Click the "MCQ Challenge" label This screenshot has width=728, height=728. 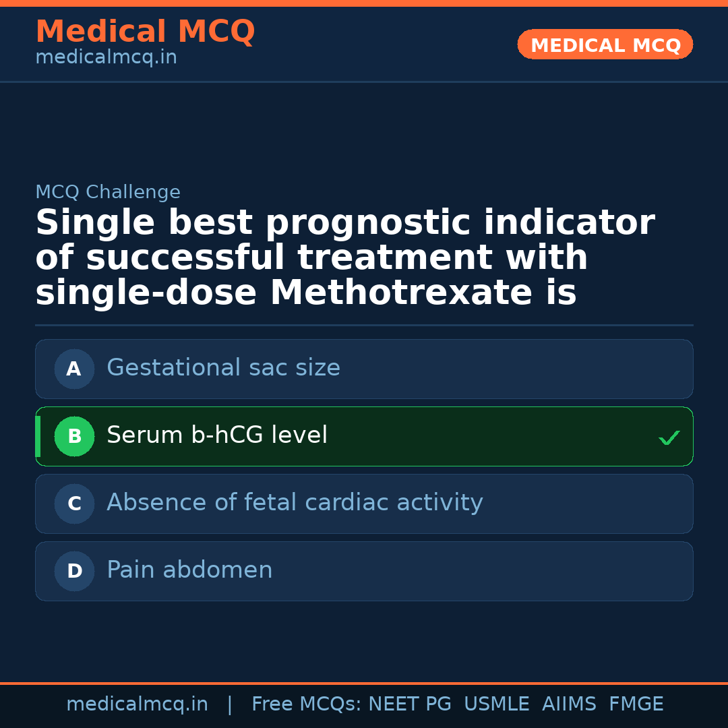[108, 193]
